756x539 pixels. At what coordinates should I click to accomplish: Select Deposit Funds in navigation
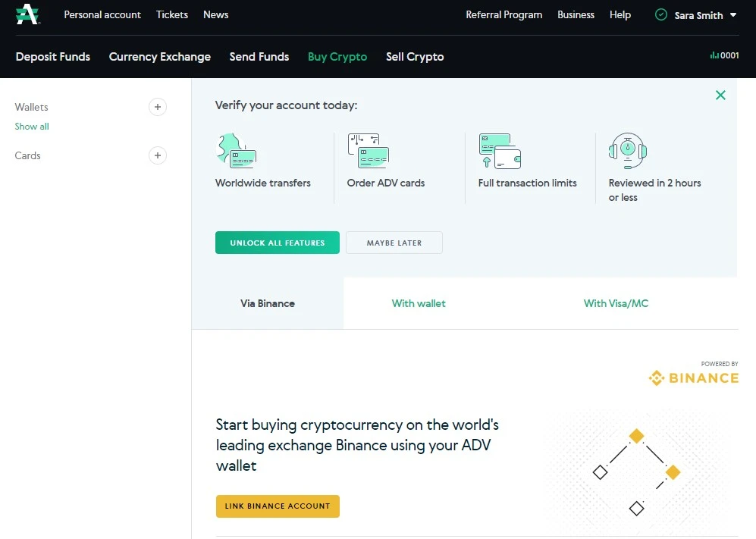(53, 57)
